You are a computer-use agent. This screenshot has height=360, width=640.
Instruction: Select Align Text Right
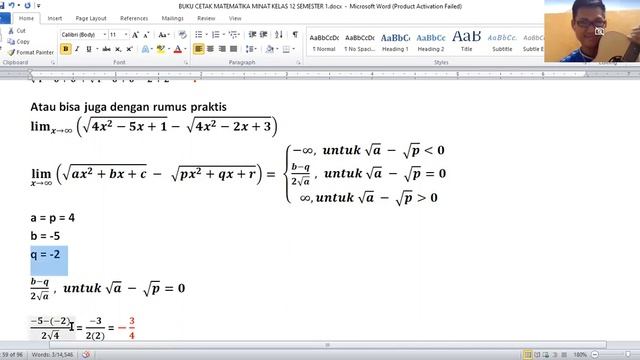click(222, 49)
